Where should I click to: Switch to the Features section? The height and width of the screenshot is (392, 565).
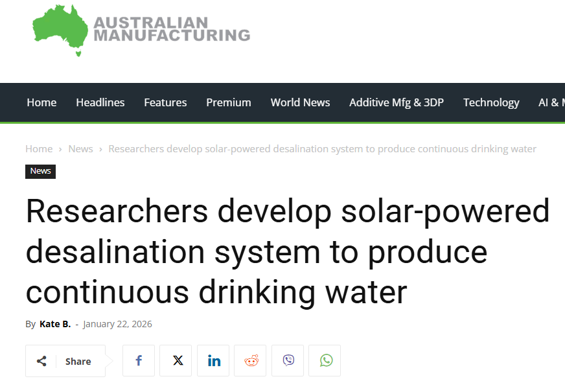(x=165, y=102)
